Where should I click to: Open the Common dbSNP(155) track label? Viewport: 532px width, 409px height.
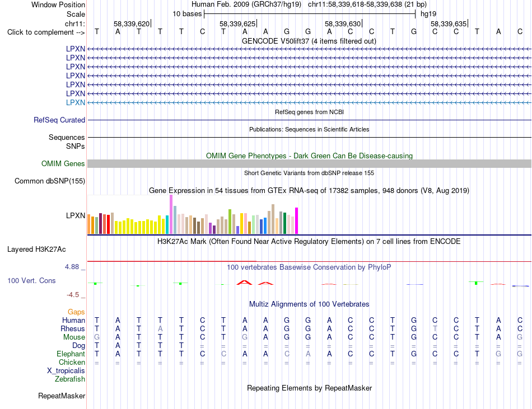50,181
